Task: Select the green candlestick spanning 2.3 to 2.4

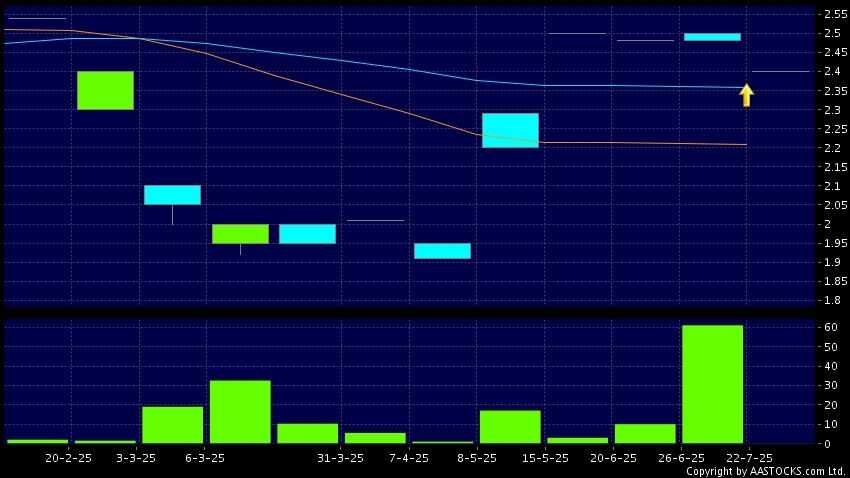Action: click(105, 91)
